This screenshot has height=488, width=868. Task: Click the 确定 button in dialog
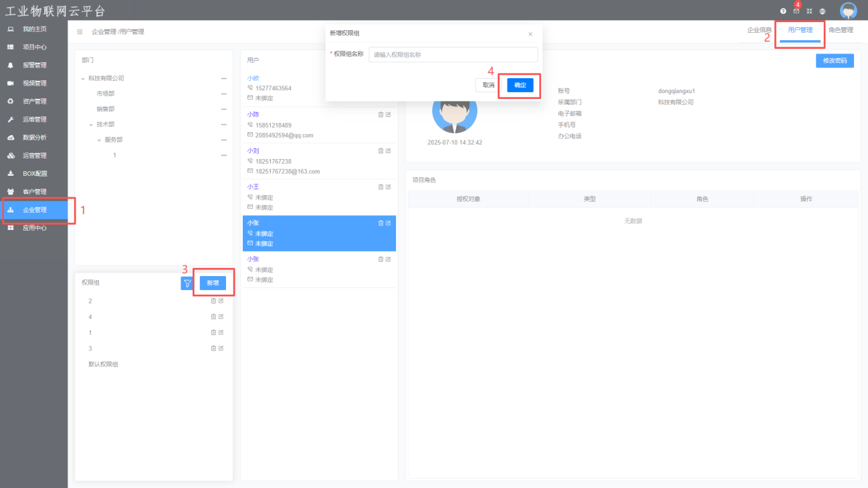(520, 85)
